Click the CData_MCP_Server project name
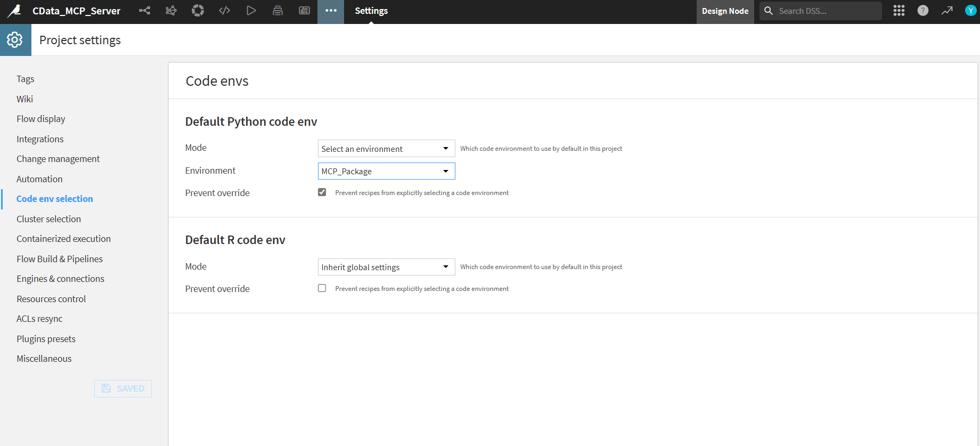 76,11
